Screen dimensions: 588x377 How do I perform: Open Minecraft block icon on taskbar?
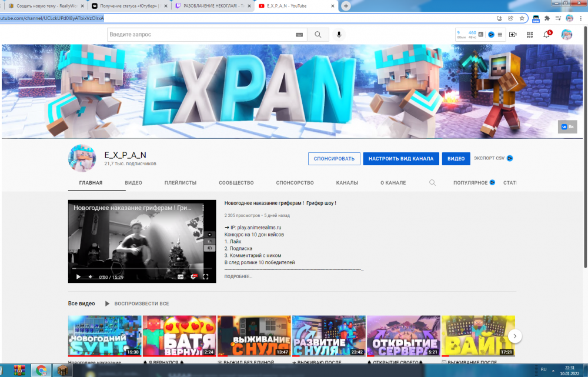coord(63,371)
